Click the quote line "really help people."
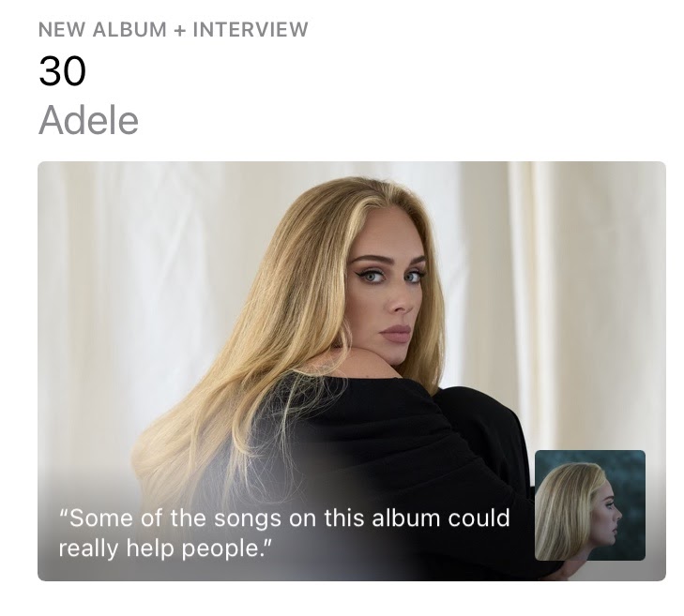Image resolution: width=684 pixels, height=616 pixels. pyautogui.click(x=165, y=548)
